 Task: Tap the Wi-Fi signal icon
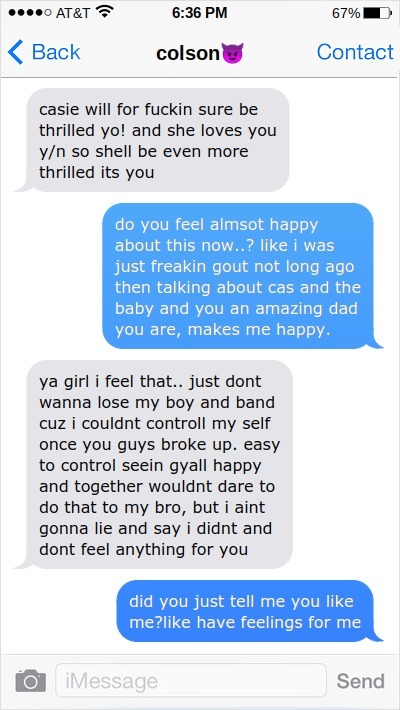pos(105,12)
